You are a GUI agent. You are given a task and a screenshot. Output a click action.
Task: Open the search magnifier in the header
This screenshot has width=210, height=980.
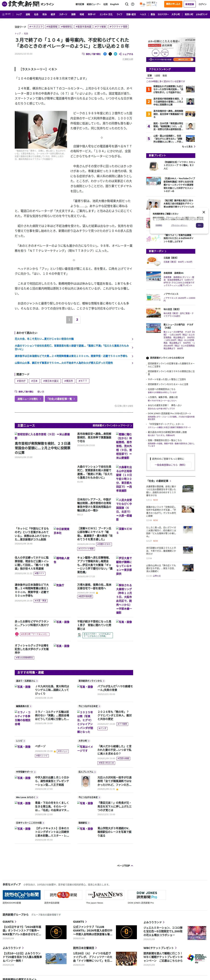(x=127, y=4)
